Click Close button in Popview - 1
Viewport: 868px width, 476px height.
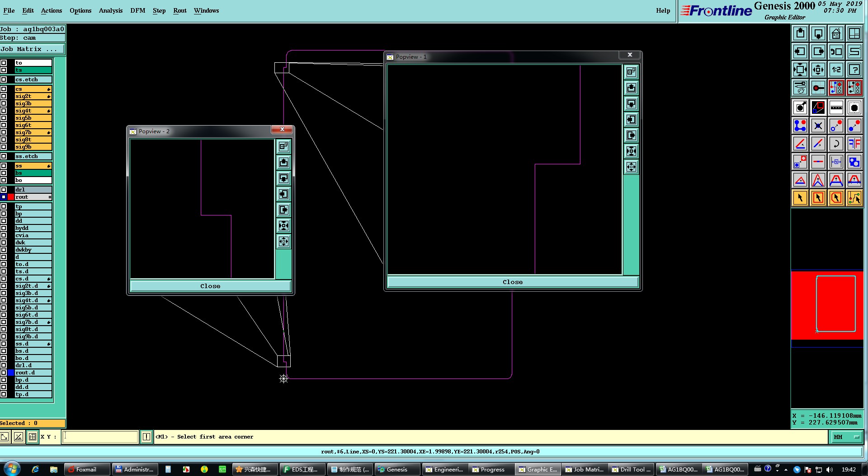coord(513,282)
